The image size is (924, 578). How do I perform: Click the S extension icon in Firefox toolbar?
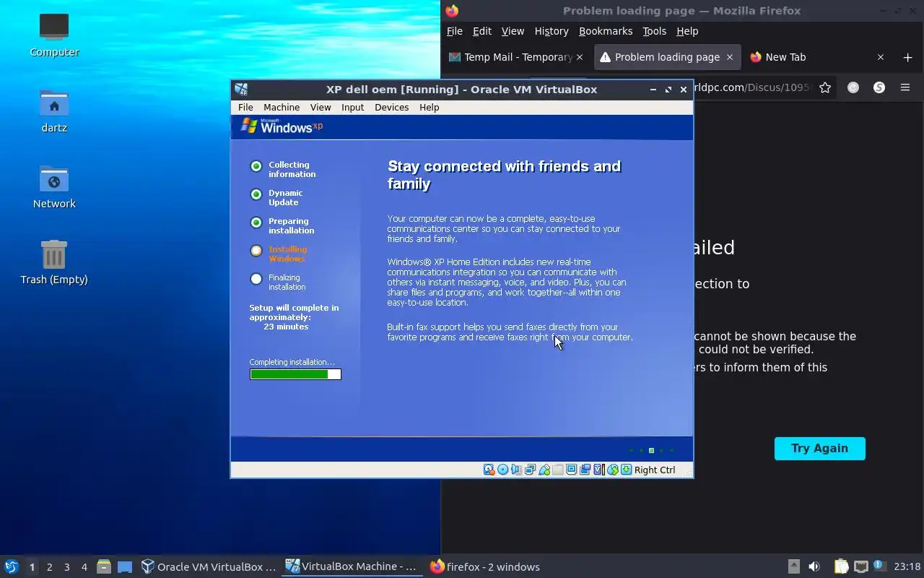(x=879, y=87)
